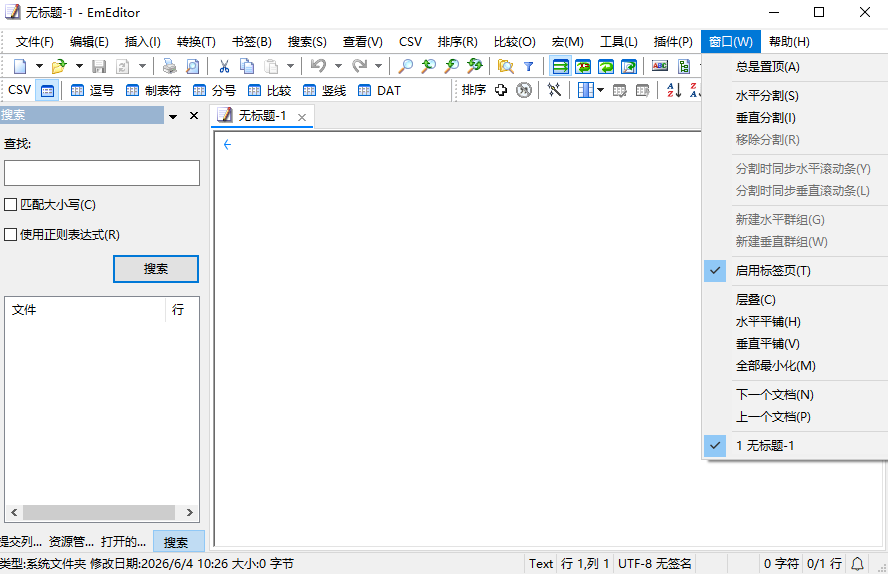Choose 水平分割(S) from window menu
The height and width of the screenshot is (574, 888).
795,96
